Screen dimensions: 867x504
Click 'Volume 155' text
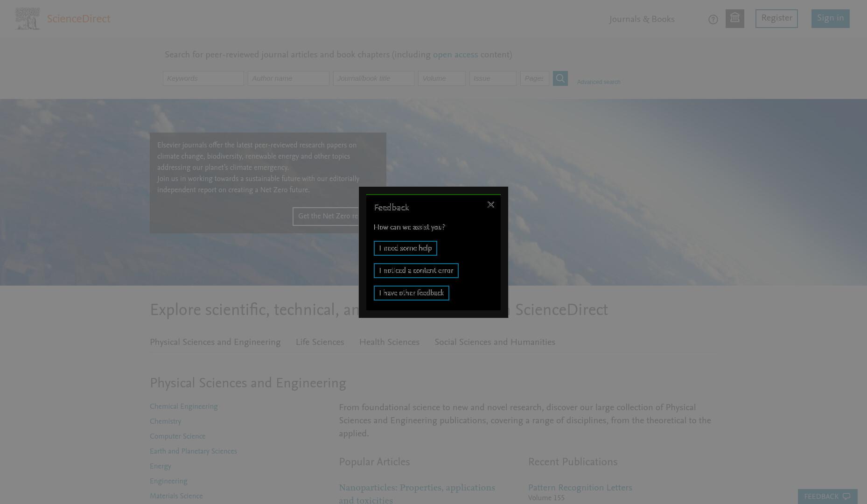546,498
